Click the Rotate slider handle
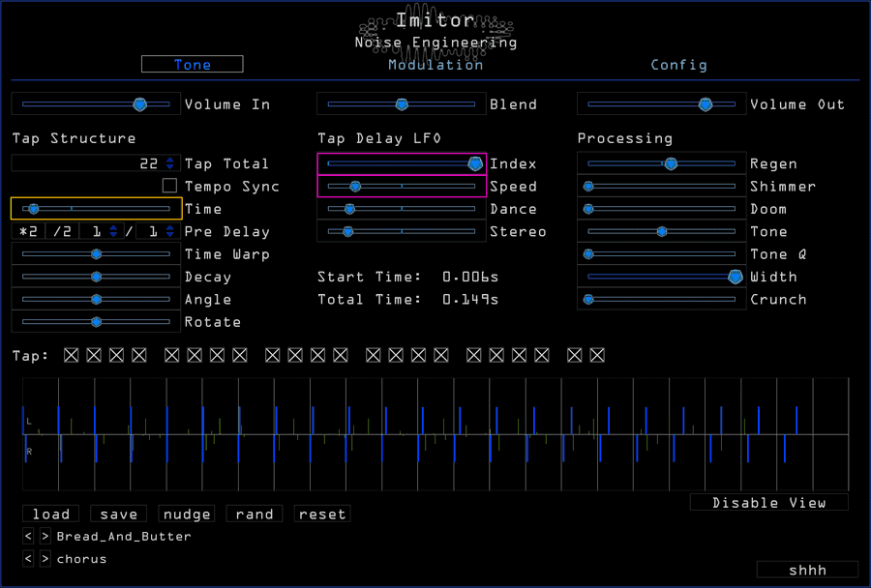Image resolution: width=871 pixels, height=588 pixels. 96,322
